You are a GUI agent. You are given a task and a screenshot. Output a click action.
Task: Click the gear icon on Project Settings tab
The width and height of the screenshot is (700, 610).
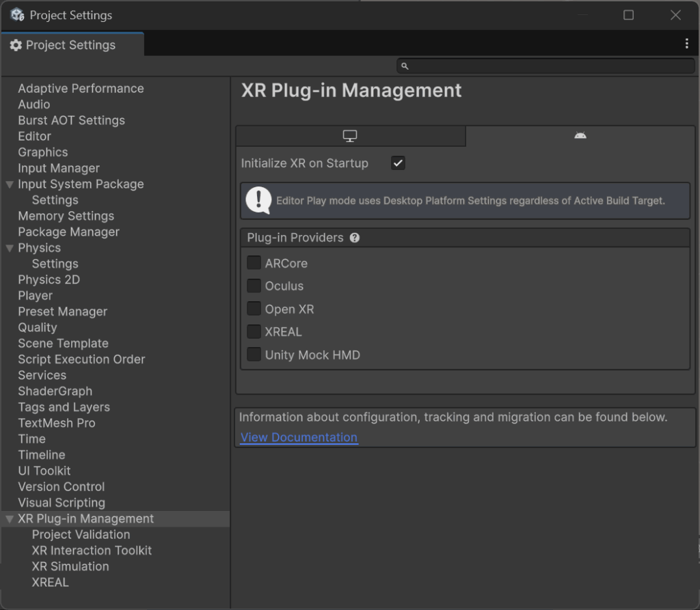tap(16, 45)
